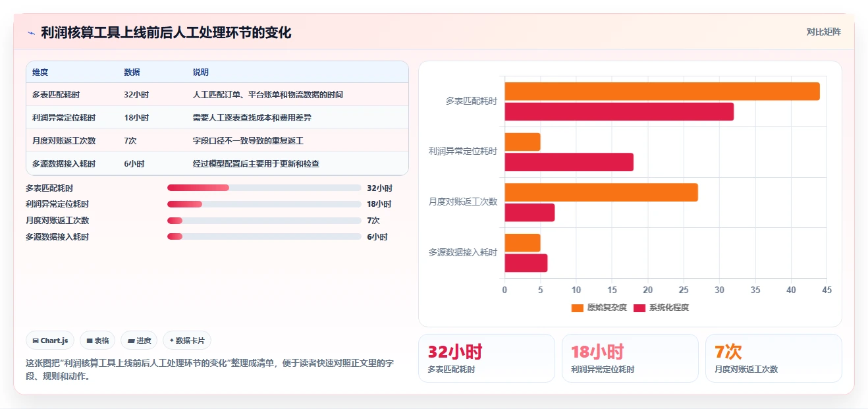Click red bar for 多表匹配耗时 in chart
The height and width of the screenshot is (409, 868).
click(619, 112)
